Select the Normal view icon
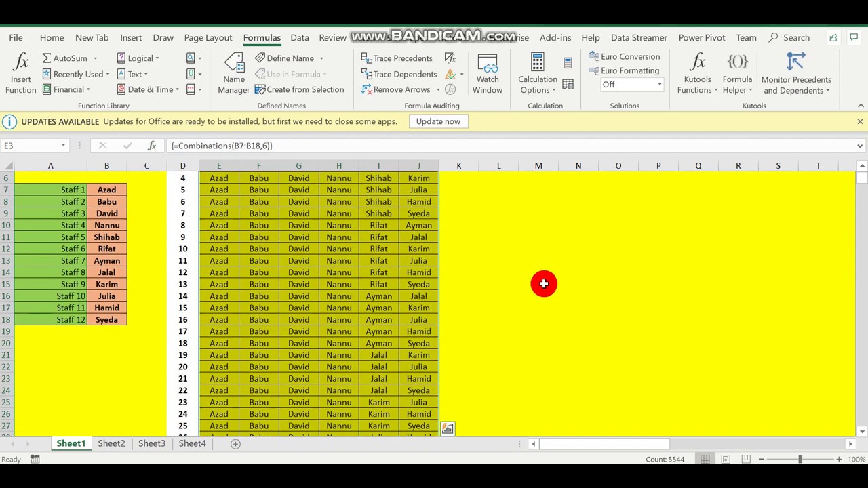 point(705,459)
